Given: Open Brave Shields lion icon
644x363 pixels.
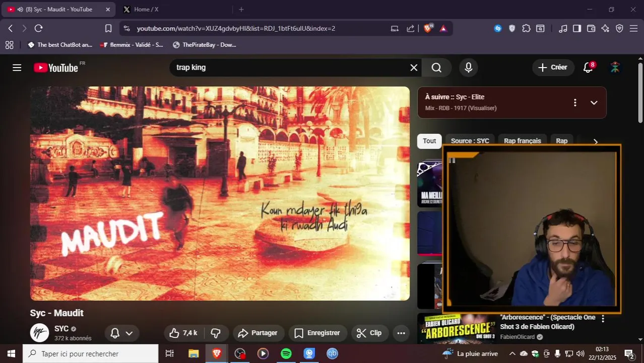Looking at the screenshot, I should 428,29.
